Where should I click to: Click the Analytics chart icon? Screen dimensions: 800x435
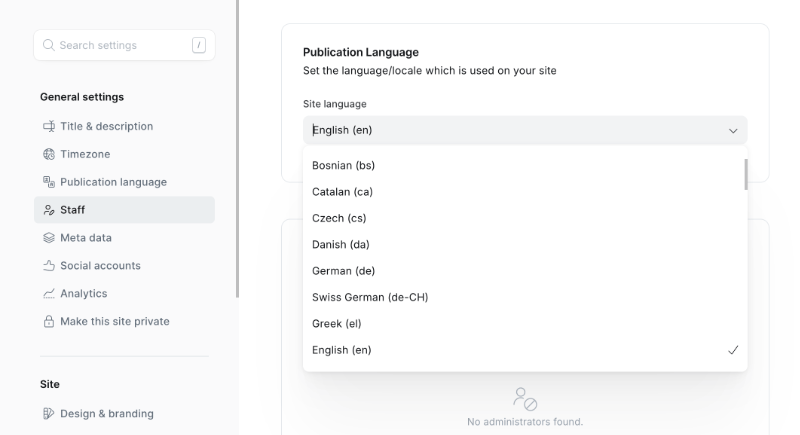pyautogui.click(x=49, y=293)
